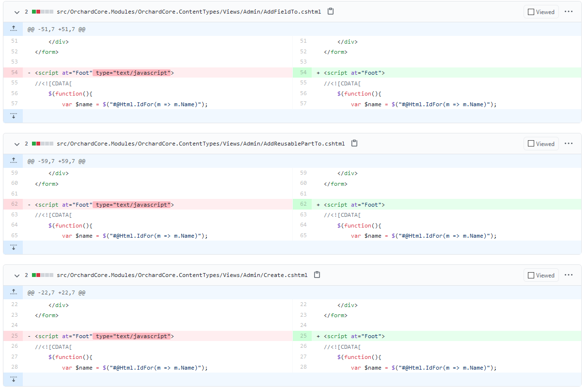Expand lines above in AddReusablePartTo.cshtml diff

tap(13, 161)
